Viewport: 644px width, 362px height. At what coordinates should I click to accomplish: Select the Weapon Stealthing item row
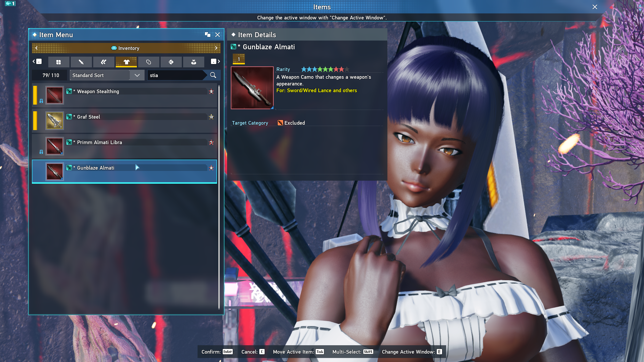(124, 95)
